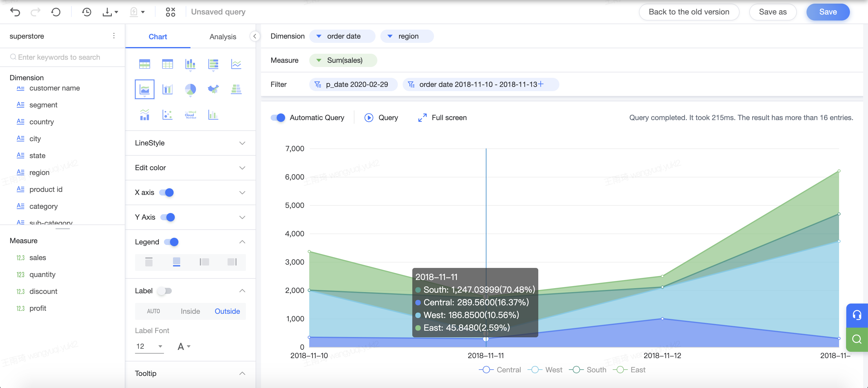This screenshot has height=388, width=868.
Task: Switch to the Analysis tab
Action: (x=223, y=37)
